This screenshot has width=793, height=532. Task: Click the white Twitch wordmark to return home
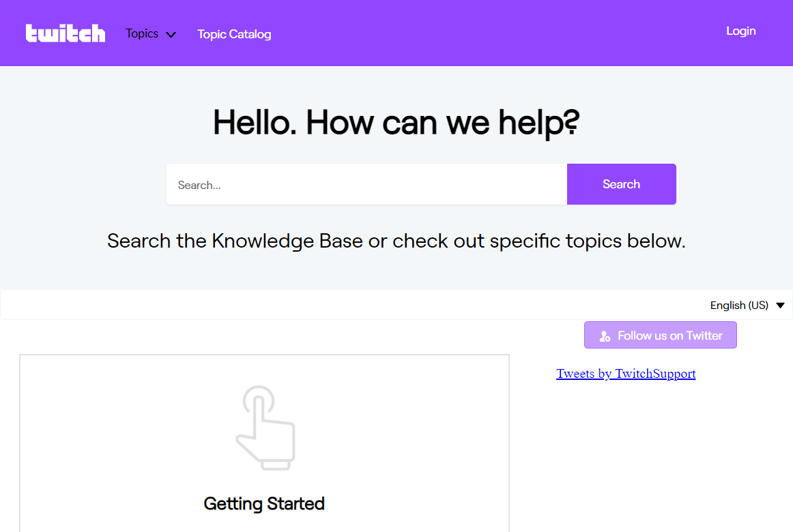click(65, 33)
